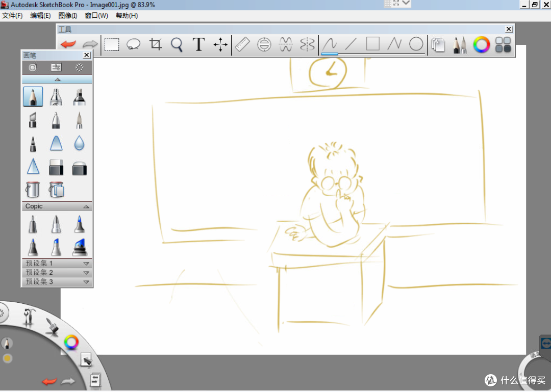Open brush properties in the brush palette header
The width and height of the screenshot is (551, 392).
pyautogui.click(x=56, y=67)
